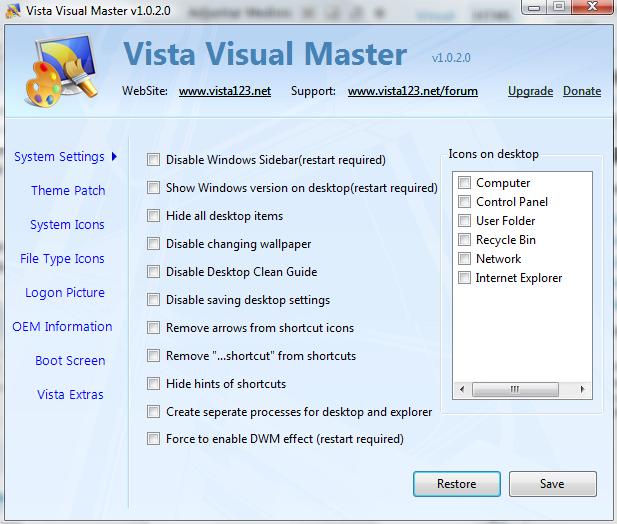Open the System Settings section
Screen dimensions: 617x524
click(59, 157)
